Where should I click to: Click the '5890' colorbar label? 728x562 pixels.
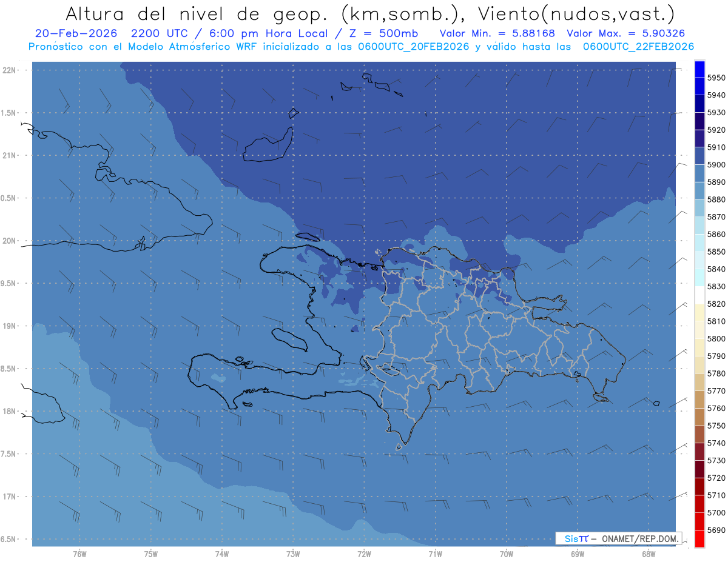[x=716, y=182]
